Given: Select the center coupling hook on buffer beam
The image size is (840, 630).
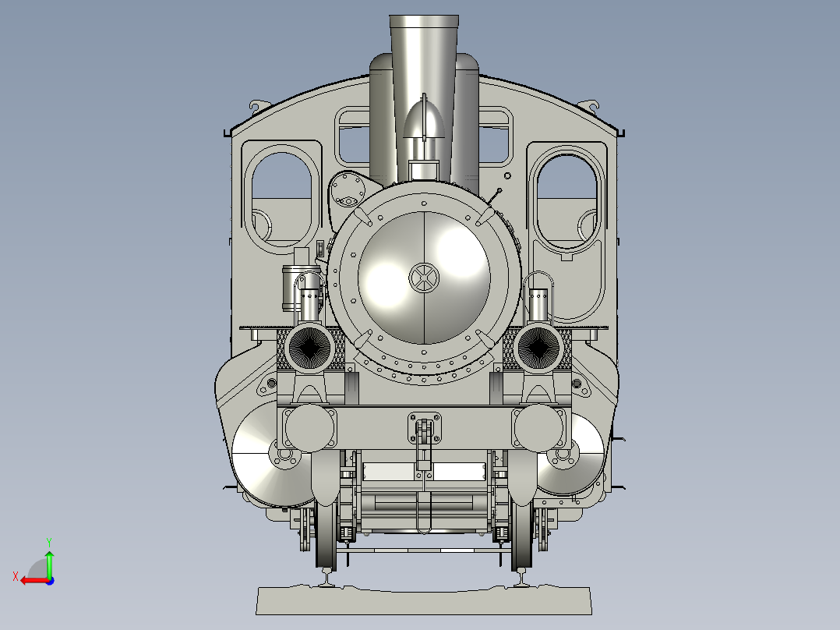Looking at the screenshot, I should (x=424, y=429).
